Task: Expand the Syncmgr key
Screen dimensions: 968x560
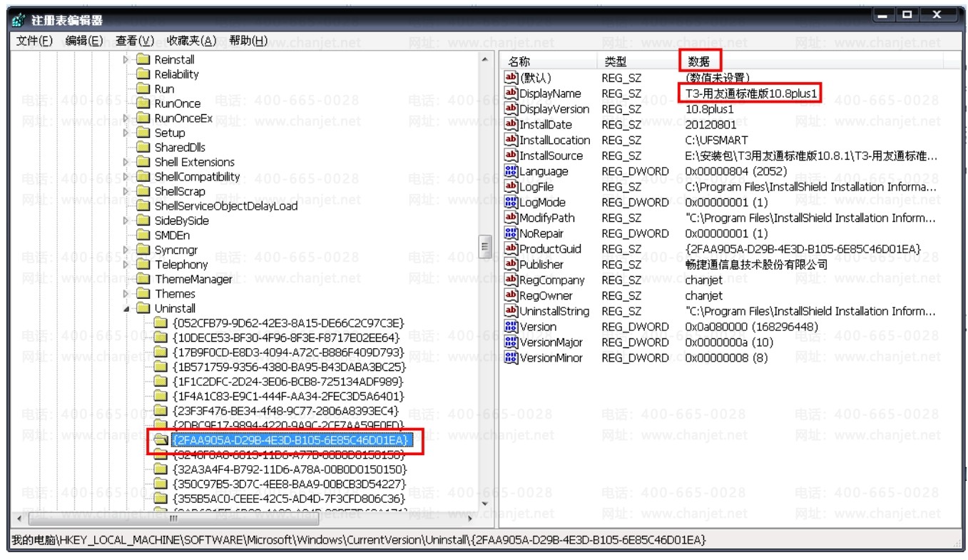Action: (x=126, y=250)
